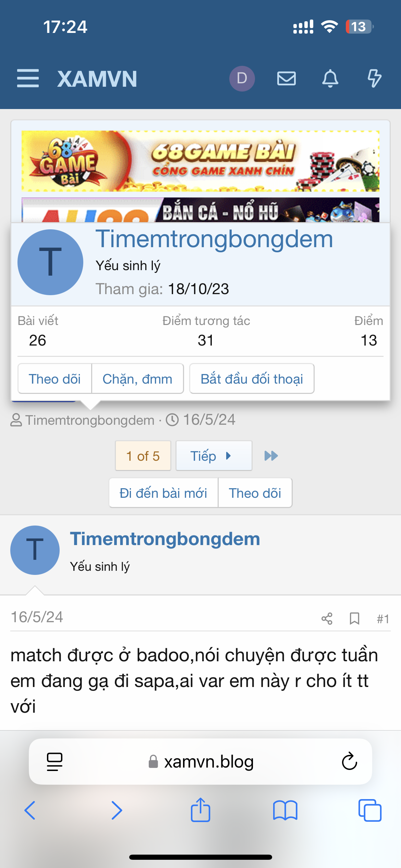Open the messages envelope icon
The image size is (401, 868).
pyautogui.click(x=287, y=78)
